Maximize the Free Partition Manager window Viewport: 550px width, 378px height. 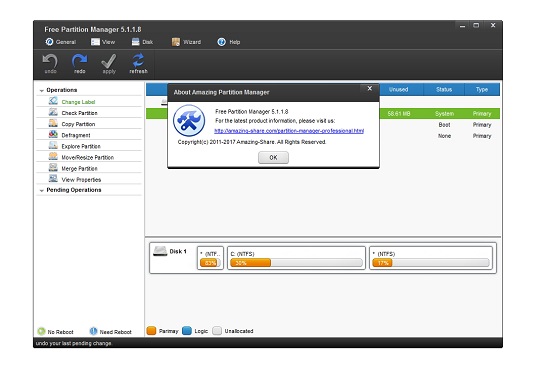[476, 26]
